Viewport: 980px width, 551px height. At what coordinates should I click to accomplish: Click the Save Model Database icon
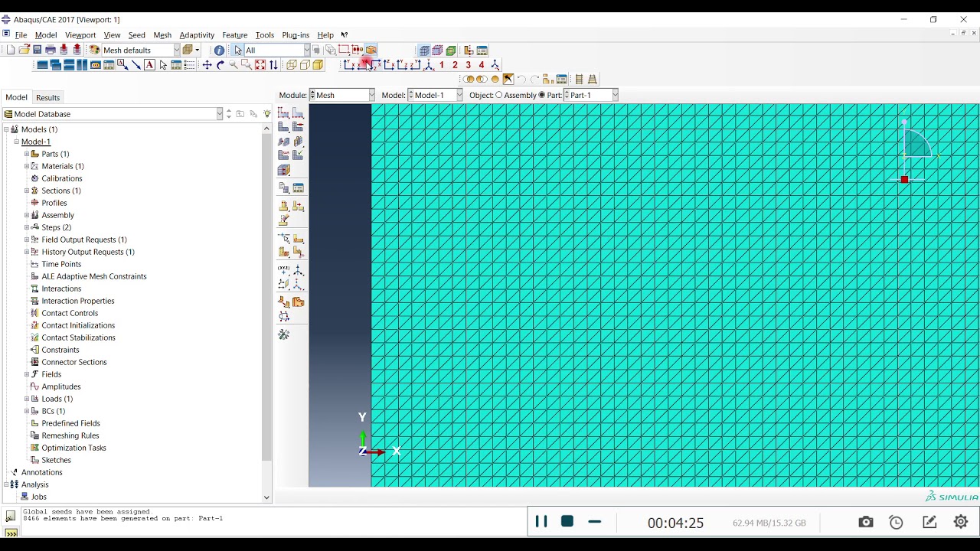coord(37,50)
